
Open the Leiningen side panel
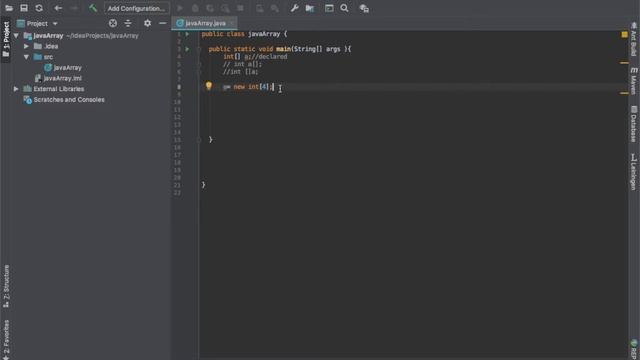point(634,171)
